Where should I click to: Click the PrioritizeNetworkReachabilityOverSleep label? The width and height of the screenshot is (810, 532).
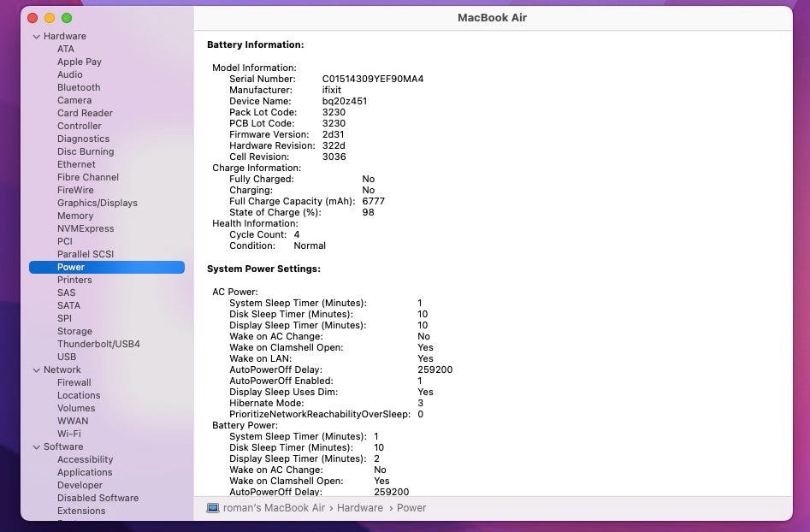(x=320, y=414)
